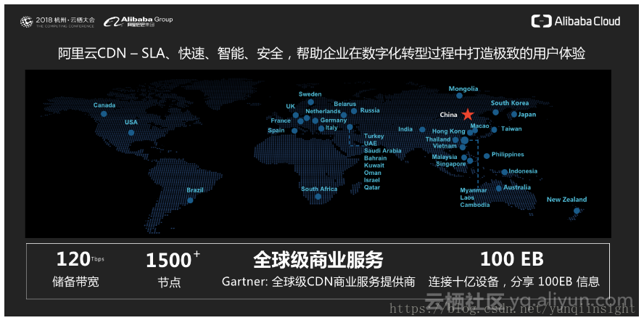Click the Thailand map label
The height and width of the screenshot is (323, 644).
[438, 139]
